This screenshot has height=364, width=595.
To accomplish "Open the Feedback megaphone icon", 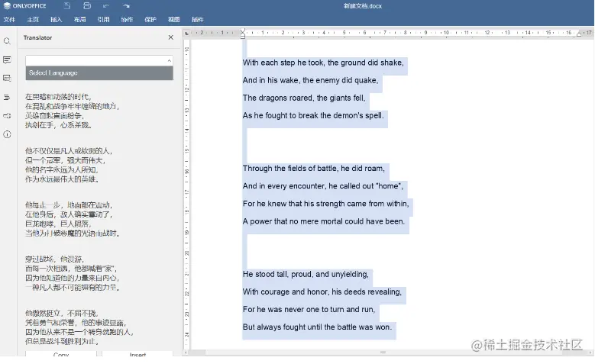I will (x=7, y=116).
